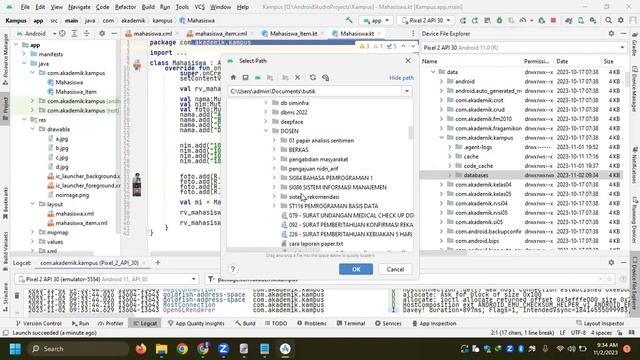Open app run configuration dropdown

[x=376, y=20]
